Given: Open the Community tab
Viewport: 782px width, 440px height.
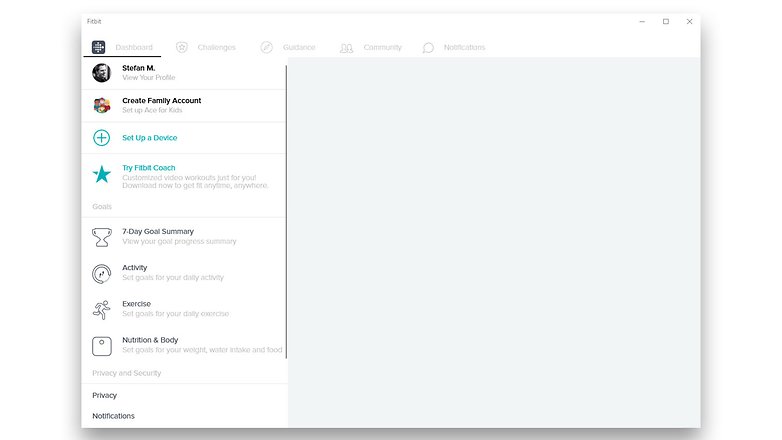Looking at the screenshot, I should 382,47.
